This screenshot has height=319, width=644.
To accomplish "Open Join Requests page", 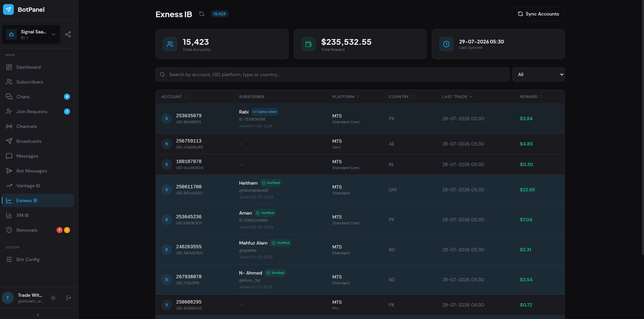I will point(38,111).
